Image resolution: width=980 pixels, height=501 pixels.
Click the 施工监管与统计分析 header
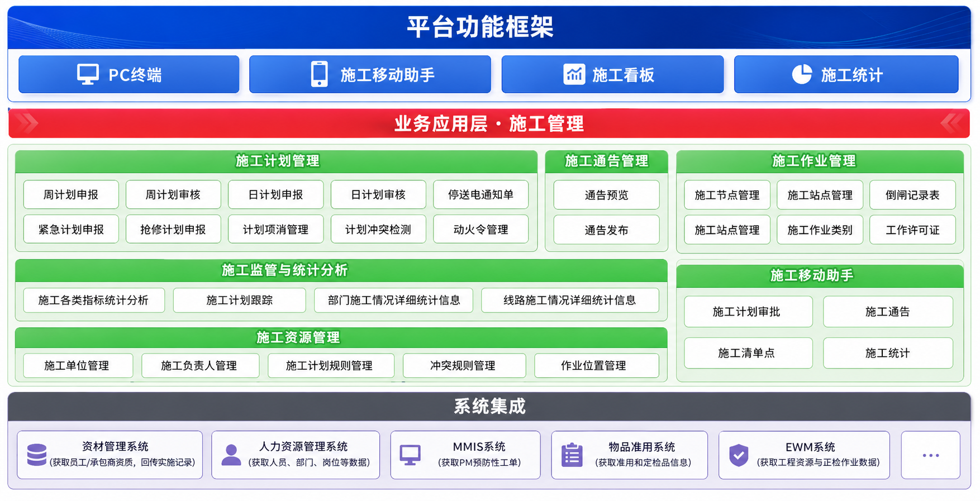(x=341, y=270)
